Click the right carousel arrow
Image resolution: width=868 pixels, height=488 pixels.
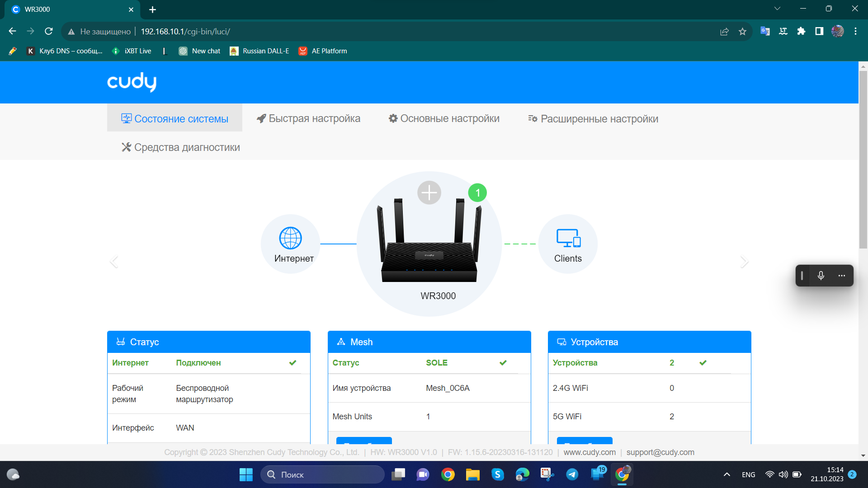744,262
